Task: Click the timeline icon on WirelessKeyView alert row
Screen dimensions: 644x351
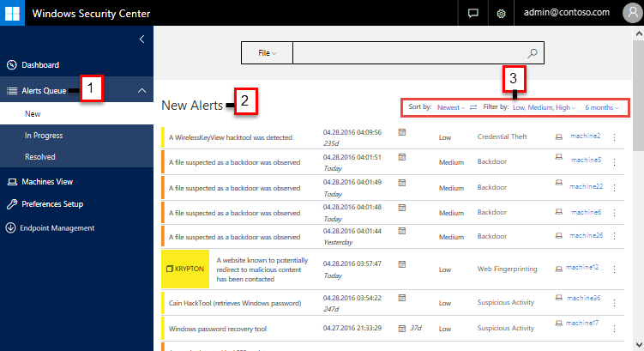Action: [x=402, y=132]
